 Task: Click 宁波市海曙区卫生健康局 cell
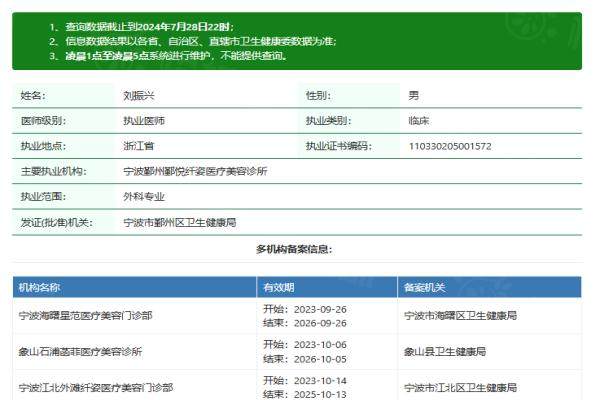coord(460,316)
